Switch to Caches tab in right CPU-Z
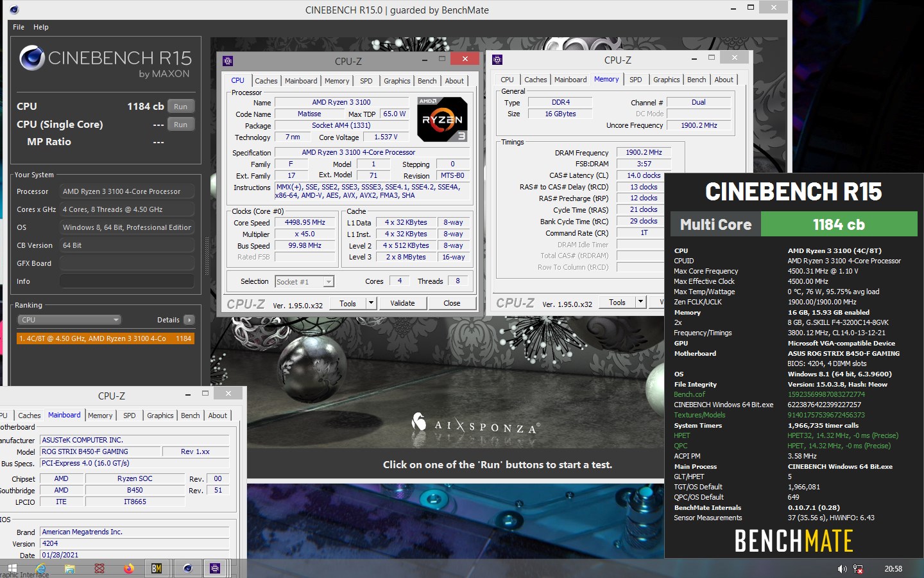The height and width of the screenshot is (578, 924). click(536, 80)
